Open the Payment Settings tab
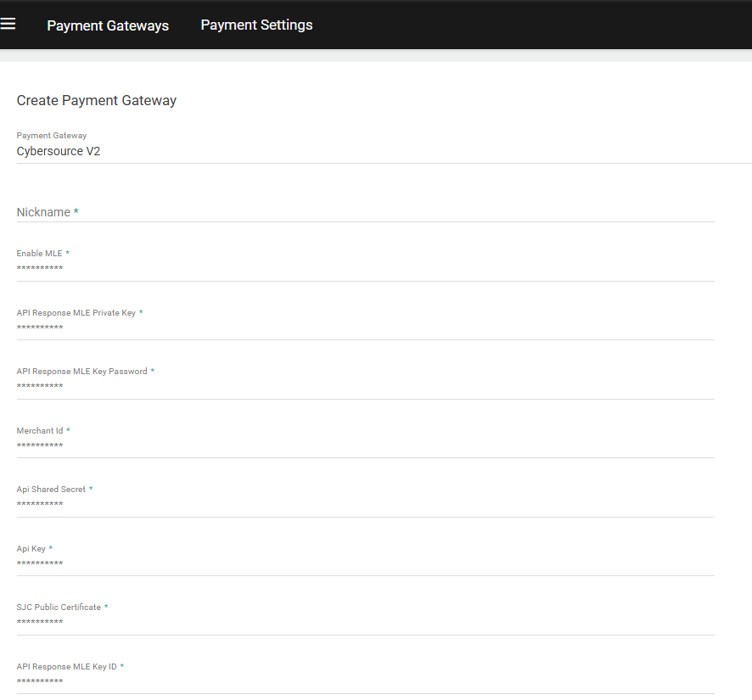 coord(256,25)
